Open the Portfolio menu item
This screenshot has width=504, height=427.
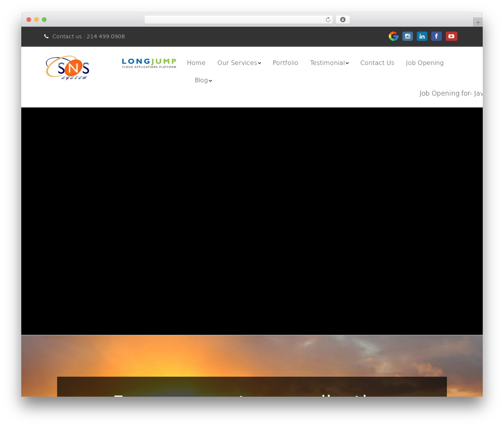tap(285, 63)
